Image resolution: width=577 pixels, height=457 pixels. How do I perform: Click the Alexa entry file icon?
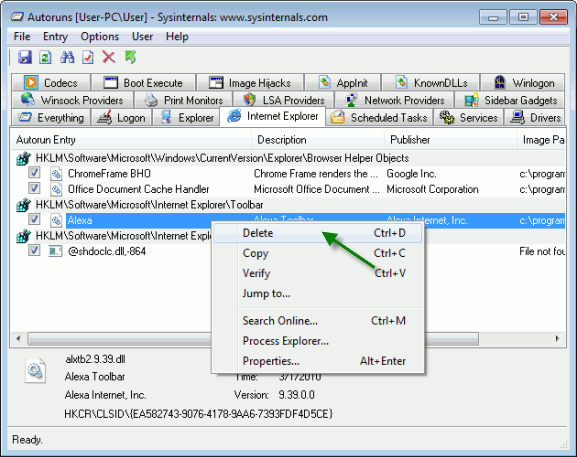(56, 220)
